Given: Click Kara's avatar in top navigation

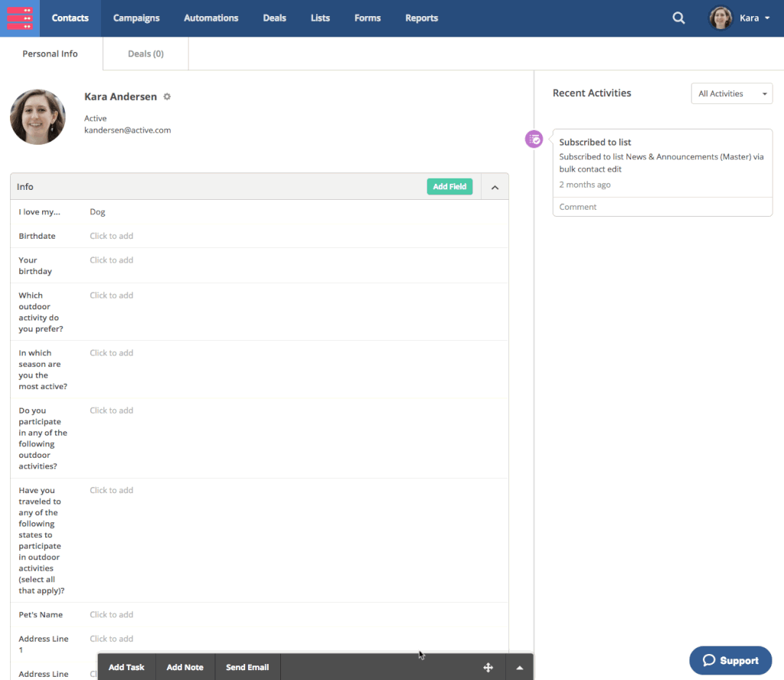Looking at the screenshot, I should [x=721, y=18].
